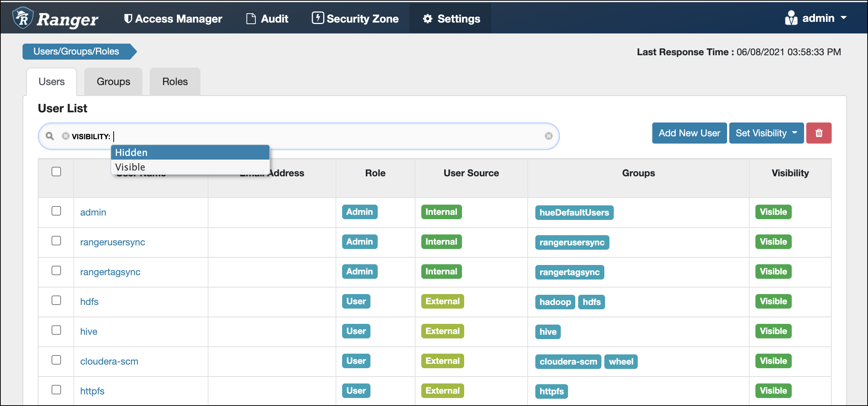Click the admin user avatar icon

(x=791, y=18)
